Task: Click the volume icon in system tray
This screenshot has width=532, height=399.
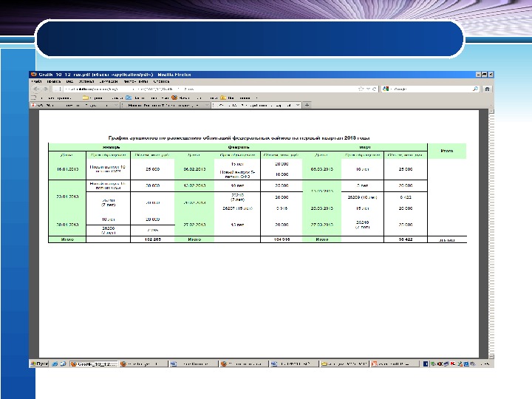Action: click(440, 364)
